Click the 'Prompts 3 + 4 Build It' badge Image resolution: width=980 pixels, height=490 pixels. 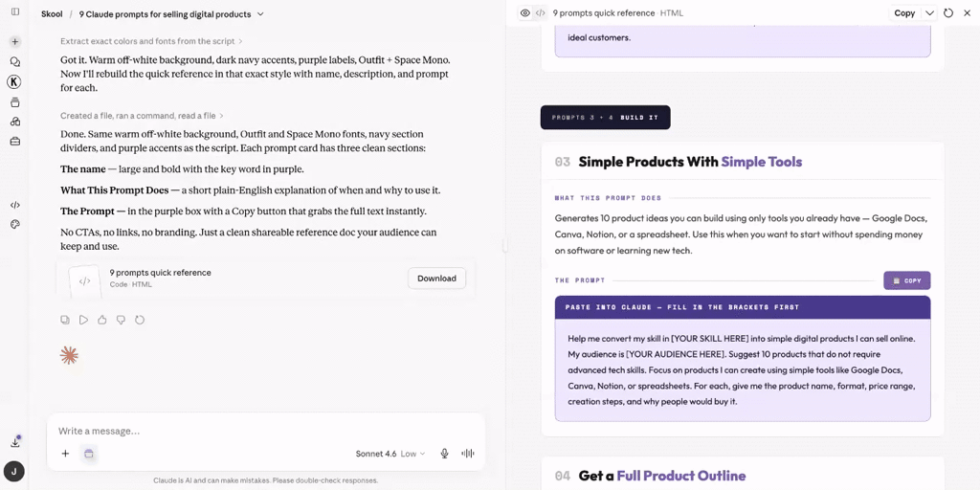(605, 118)
